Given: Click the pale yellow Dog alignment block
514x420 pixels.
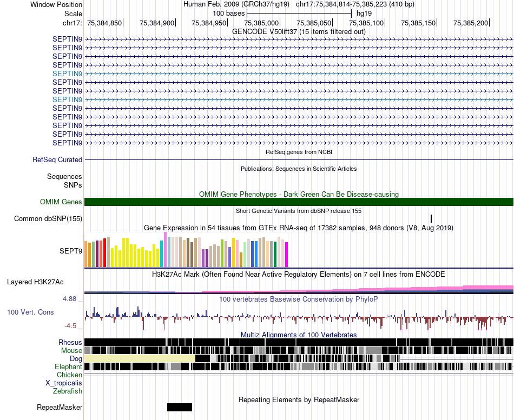Looking at the screenshot, I should pyautogui.click(x=140, y=358).
